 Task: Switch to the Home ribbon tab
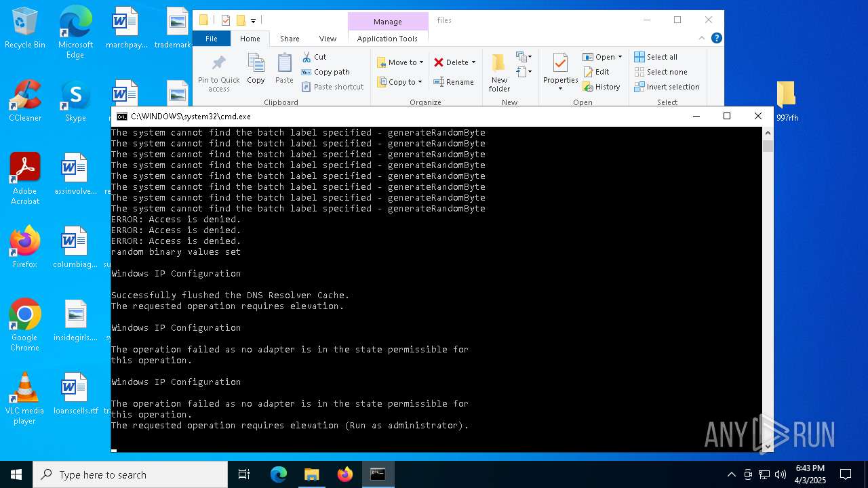tap(250, 39)
